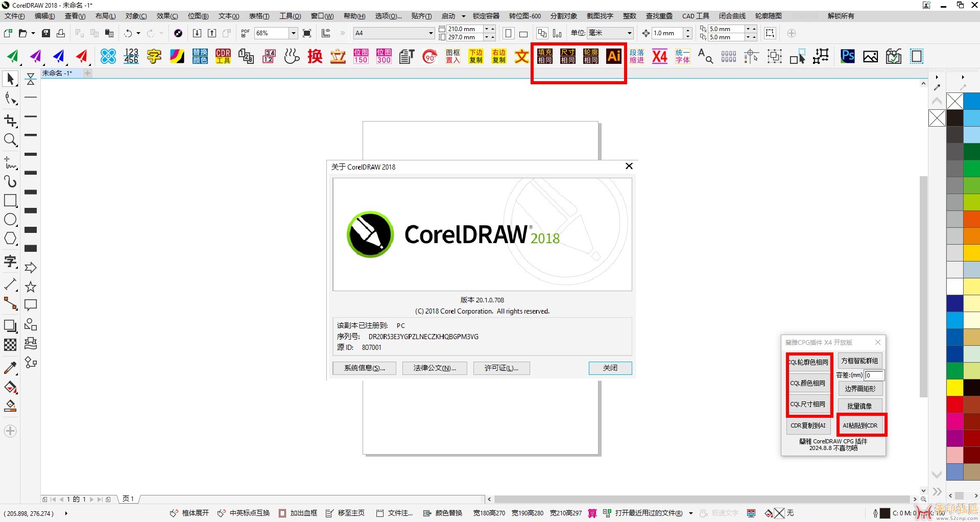
Task: Select landscape page orientation
Action: (x=523, y=34)
